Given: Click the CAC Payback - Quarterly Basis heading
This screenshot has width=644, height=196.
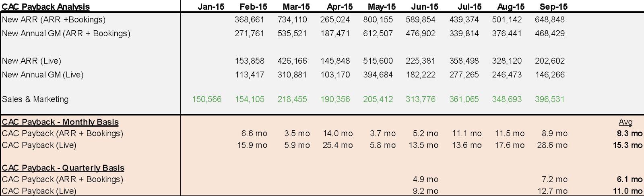Looking at the screenshot, I should click(63, 168).
